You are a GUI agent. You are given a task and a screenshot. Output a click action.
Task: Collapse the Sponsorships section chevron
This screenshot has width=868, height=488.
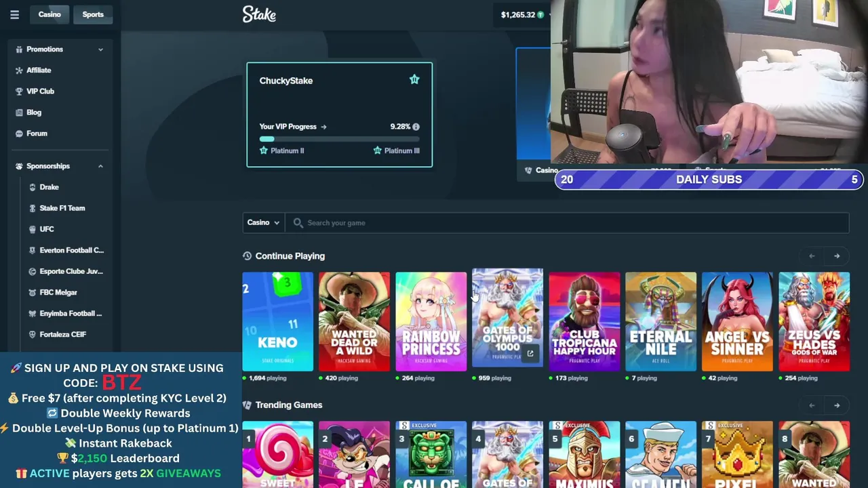(100, 166)
